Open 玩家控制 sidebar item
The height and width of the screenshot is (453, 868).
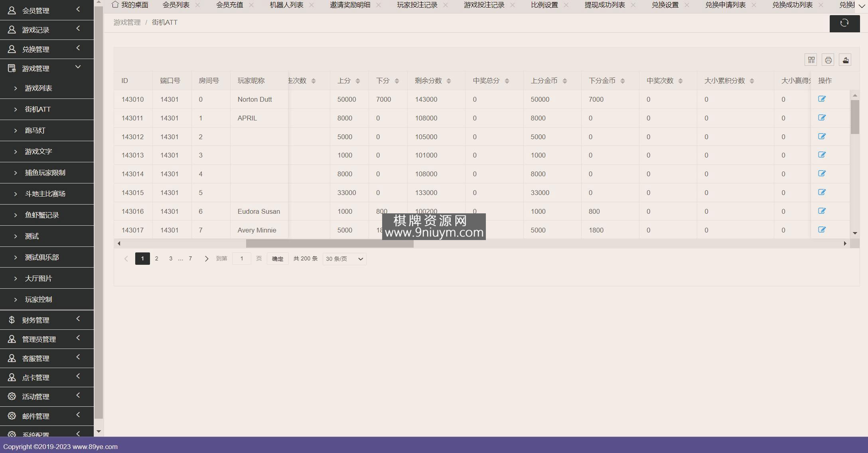(x=47, y=299)
